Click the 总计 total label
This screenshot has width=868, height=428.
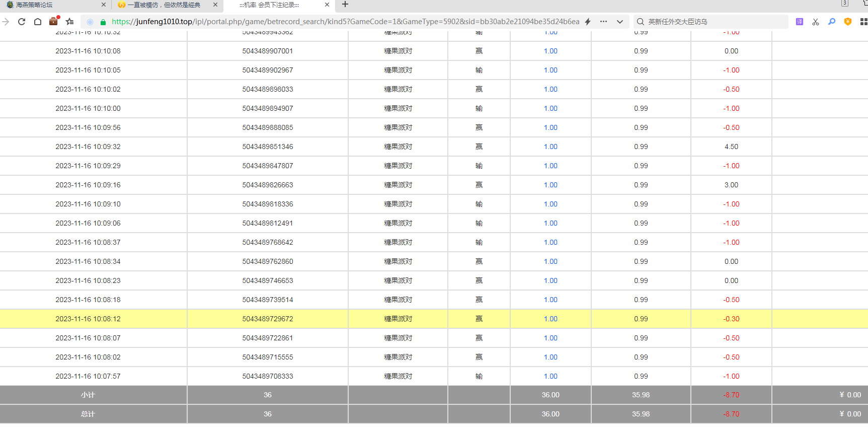click(x=88, y=414)
